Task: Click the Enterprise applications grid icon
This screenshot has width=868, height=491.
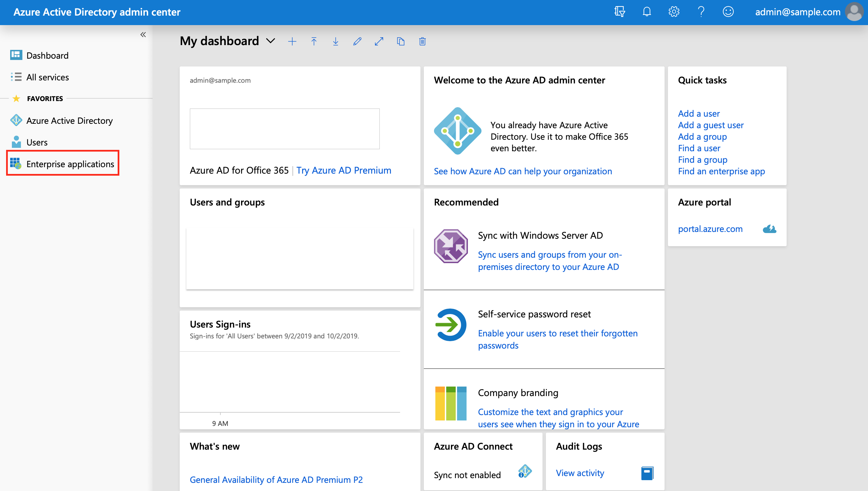Action: pos(16,163)
